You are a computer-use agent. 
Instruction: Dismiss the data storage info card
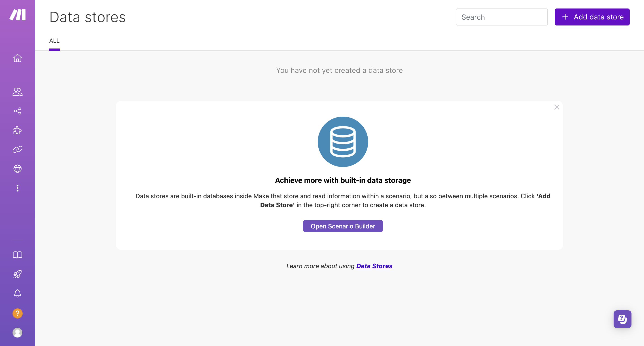click(x=557, y=107)
